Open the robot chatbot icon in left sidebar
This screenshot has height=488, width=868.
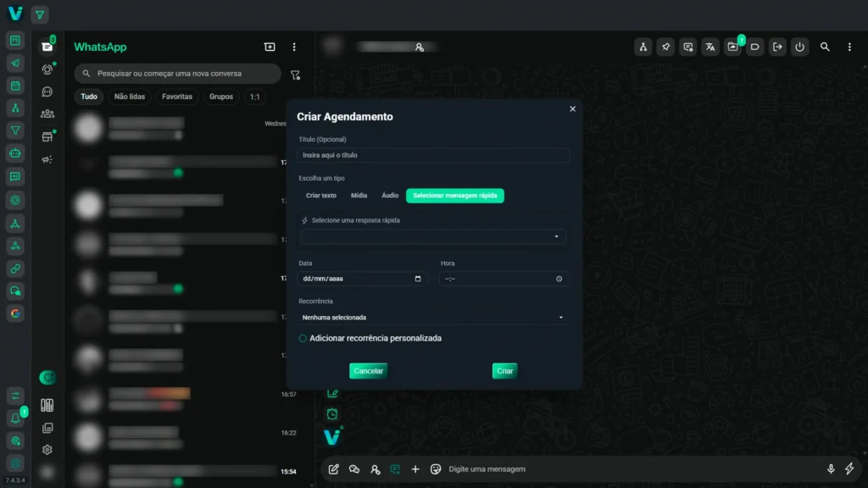[x=15, y=153]
